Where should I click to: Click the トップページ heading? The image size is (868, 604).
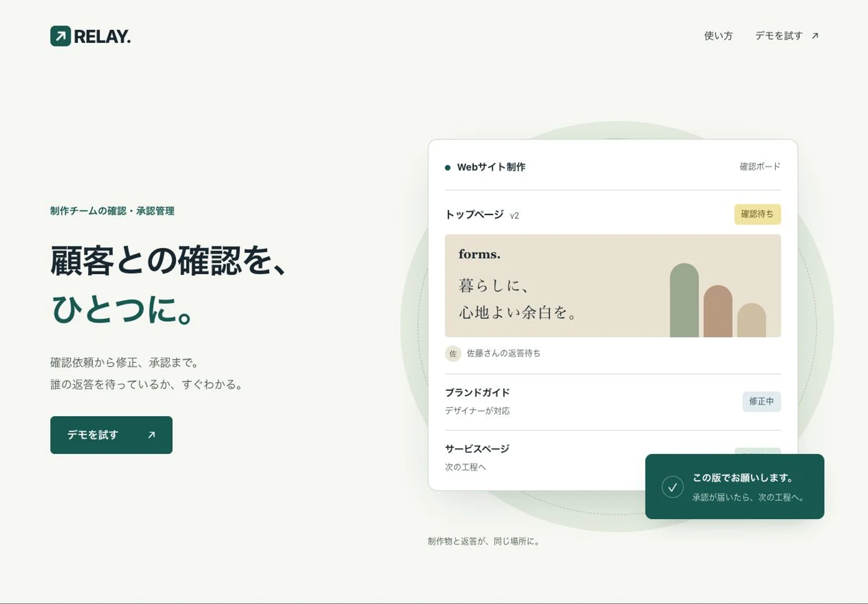click(474, 215)
